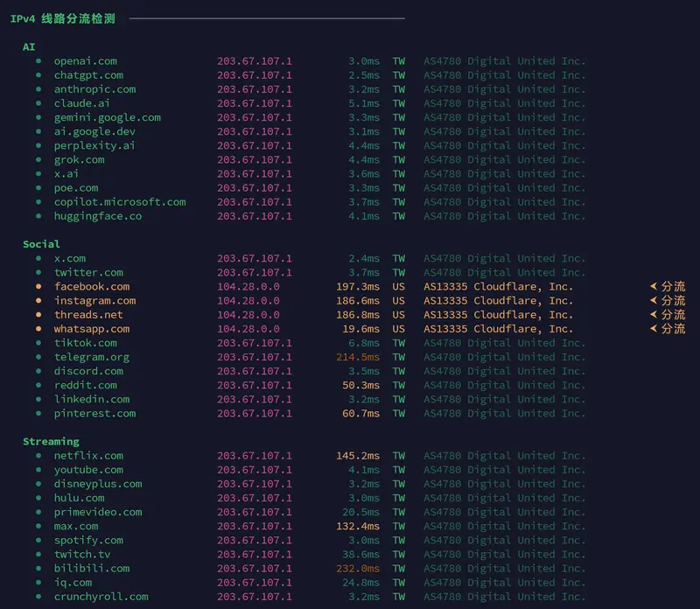Screen dimensions: 700x609
Task: Select iq.com domain text
Action: tap(73, 583)
